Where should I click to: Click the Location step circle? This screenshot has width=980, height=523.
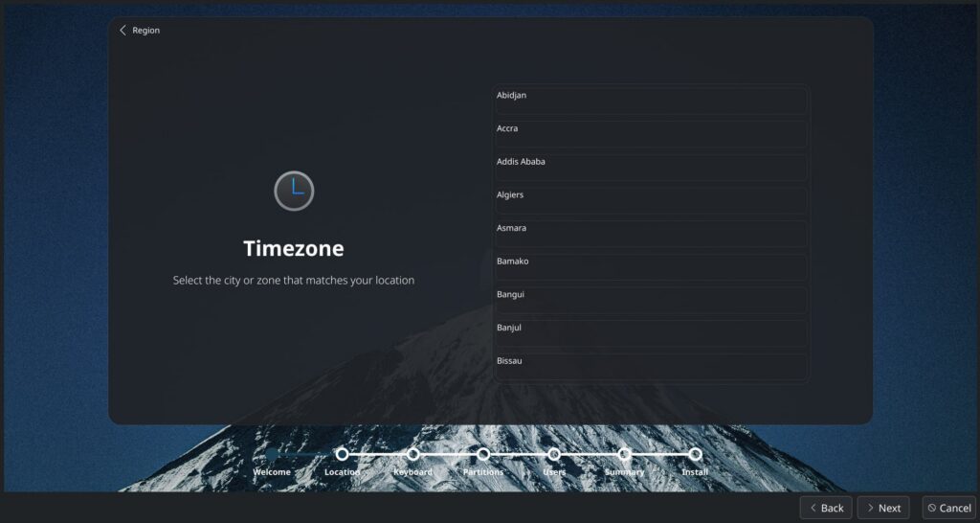[342, 454]
